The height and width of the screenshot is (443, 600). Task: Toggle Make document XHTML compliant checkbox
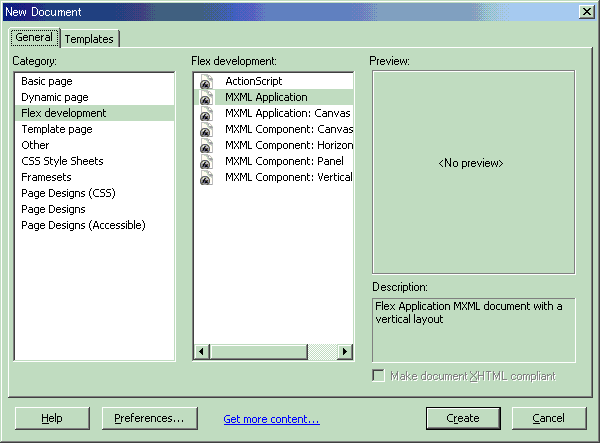pos(378,376)
